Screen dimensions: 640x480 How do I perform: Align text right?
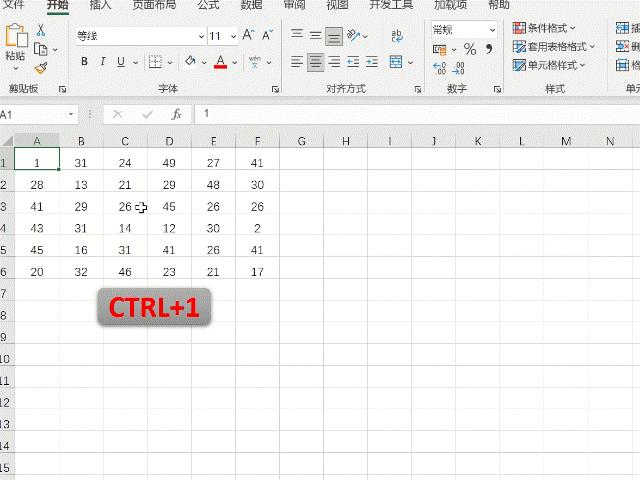coord(334,62)
